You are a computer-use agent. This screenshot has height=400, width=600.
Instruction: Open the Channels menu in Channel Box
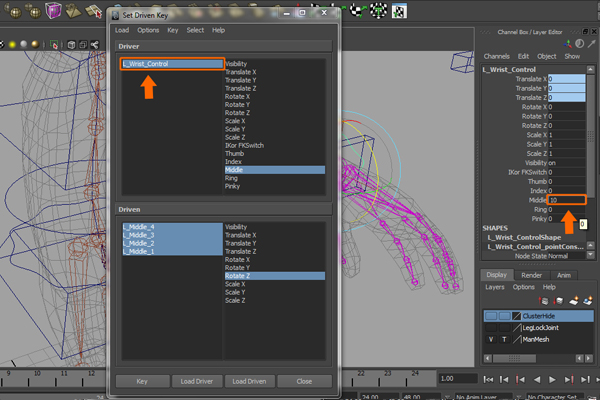click(496, 56)
